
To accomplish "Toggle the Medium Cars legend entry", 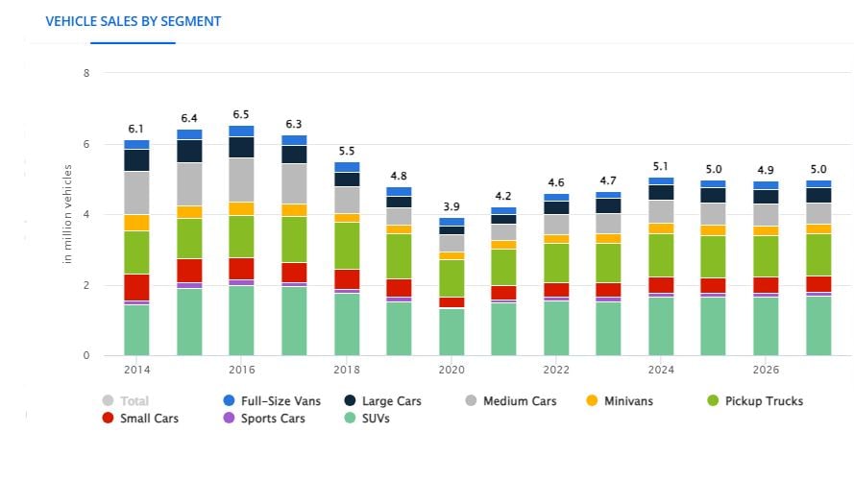I will [511, 401].
